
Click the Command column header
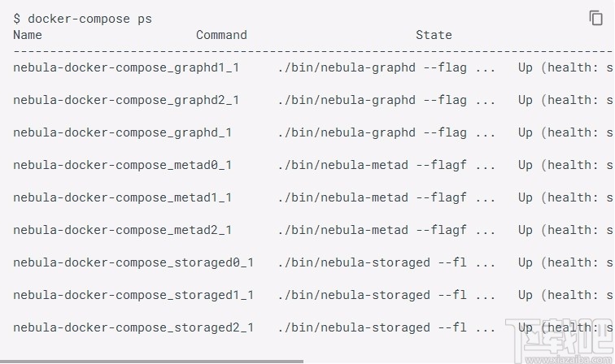pos(221,35)
